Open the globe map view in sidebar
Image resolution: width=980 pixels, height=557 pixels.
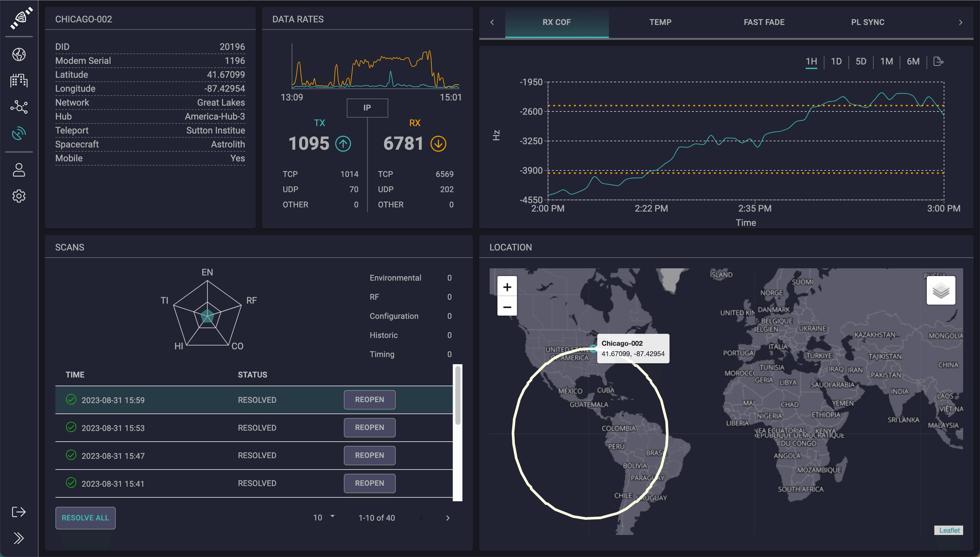pyautogui.click(x=19, y=54)
